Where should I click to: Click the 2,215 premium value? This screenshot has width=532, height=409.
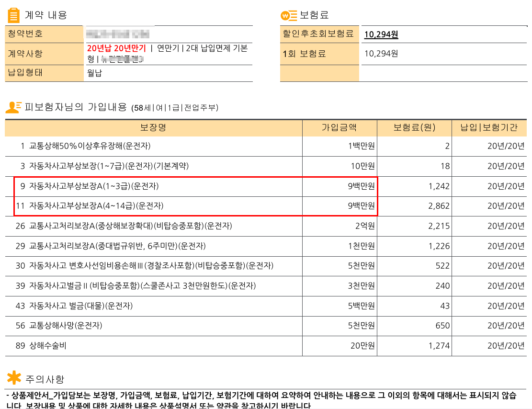coord(439,226)
